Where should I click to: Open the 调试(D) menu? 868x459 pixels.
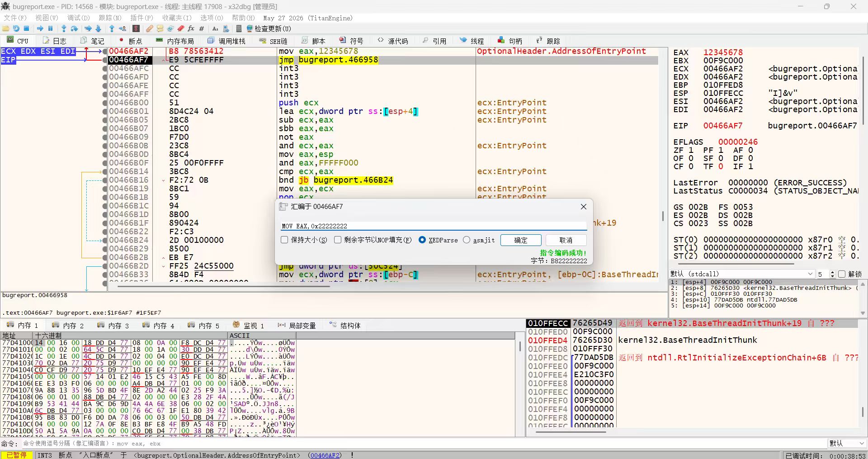pos(78,18)
